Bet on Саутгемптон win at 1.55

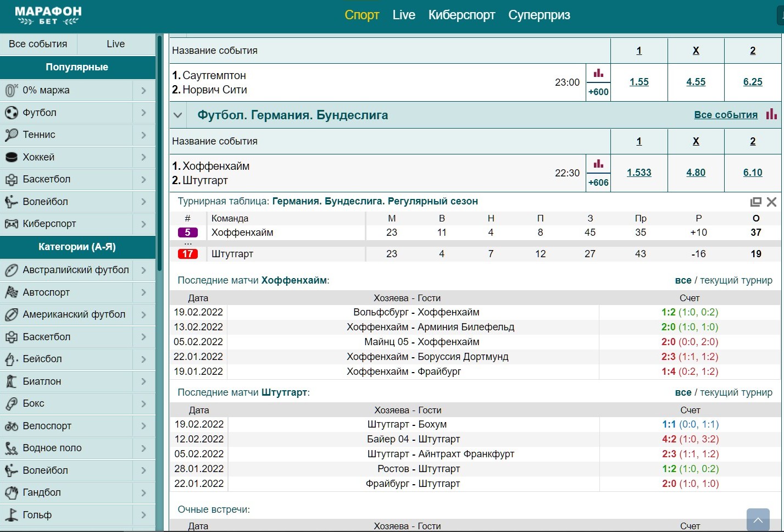coord(639,82)
